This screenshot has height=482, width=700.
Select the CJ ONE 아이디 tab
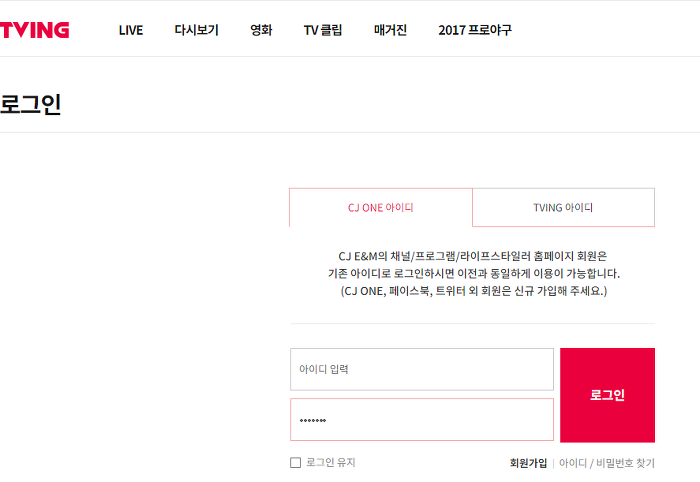click(x=381, y=208)
